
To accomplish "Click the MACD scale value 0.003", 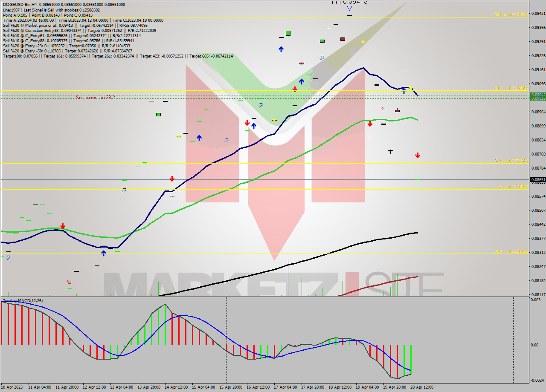I will (535, 300).
